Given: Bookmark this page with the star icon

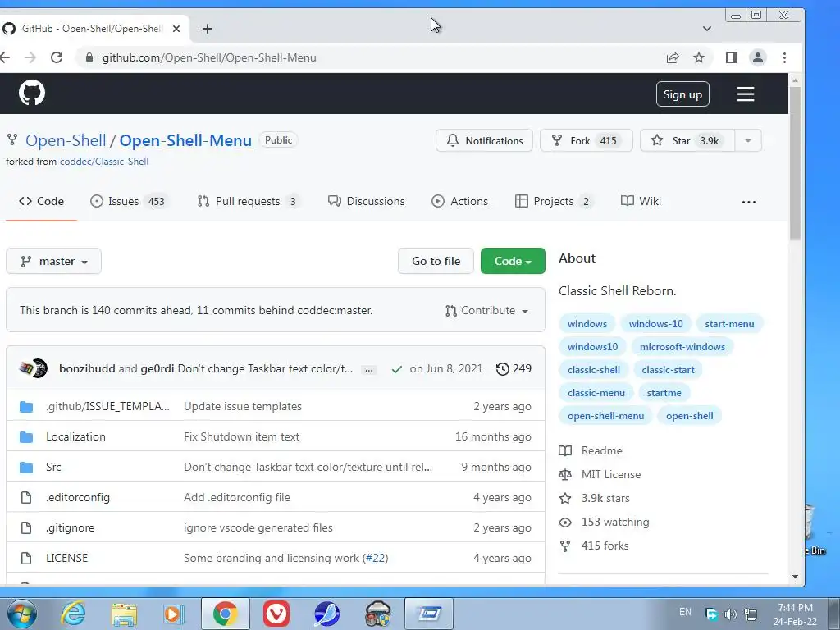Looking at the screenshot, I should 699,57.
